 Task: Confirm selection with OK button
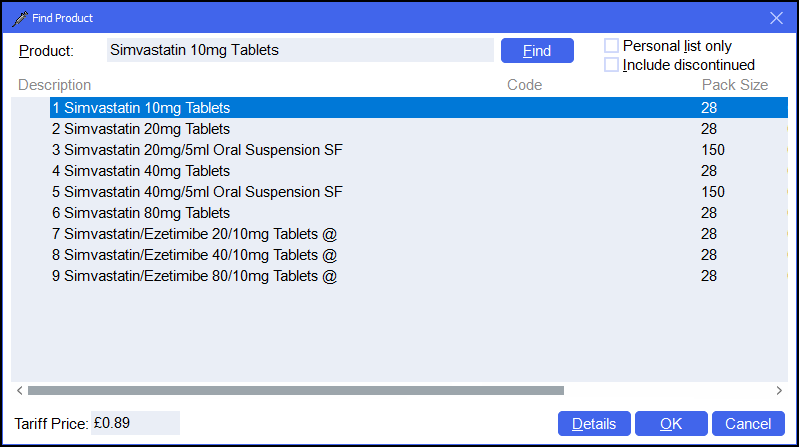click(x=671, y=424)
